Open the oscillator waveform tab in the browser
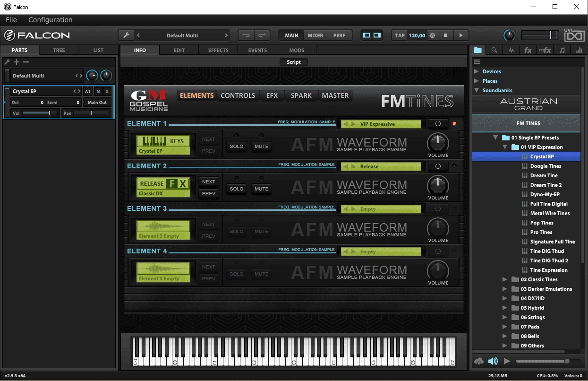The width and height of the screenshot is (588, 381). point(511,50)
